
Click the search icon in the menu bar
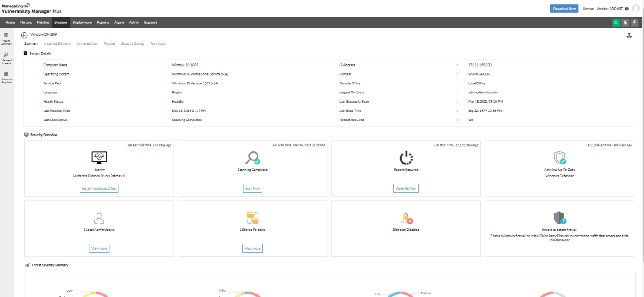(x=617, y=22)
